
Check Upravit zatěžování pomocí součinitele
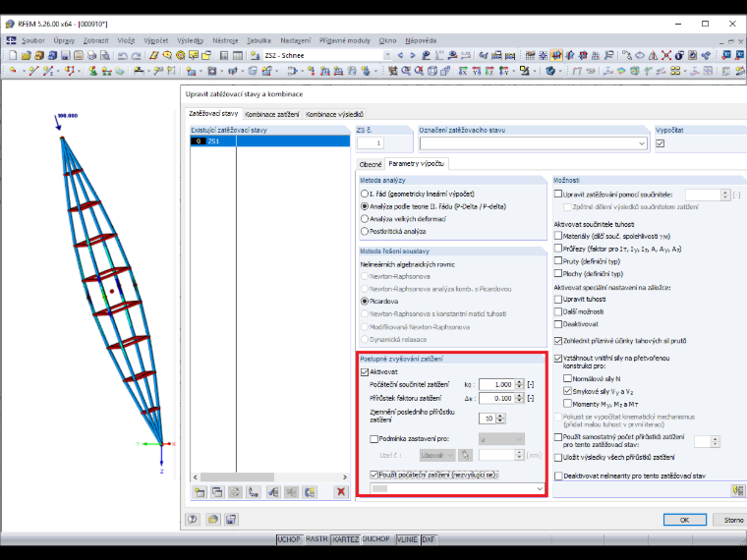[x=558, y=195]
